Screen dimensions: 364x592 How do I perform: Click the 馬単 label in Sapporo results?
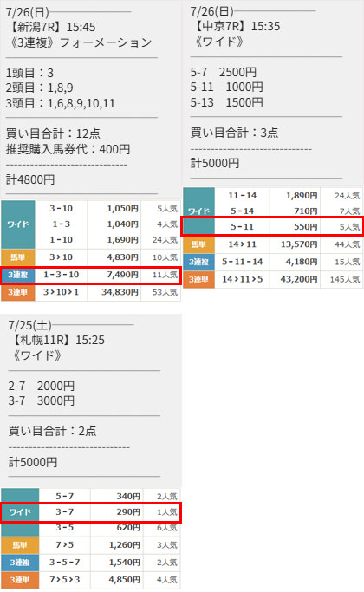pos(20,545)
